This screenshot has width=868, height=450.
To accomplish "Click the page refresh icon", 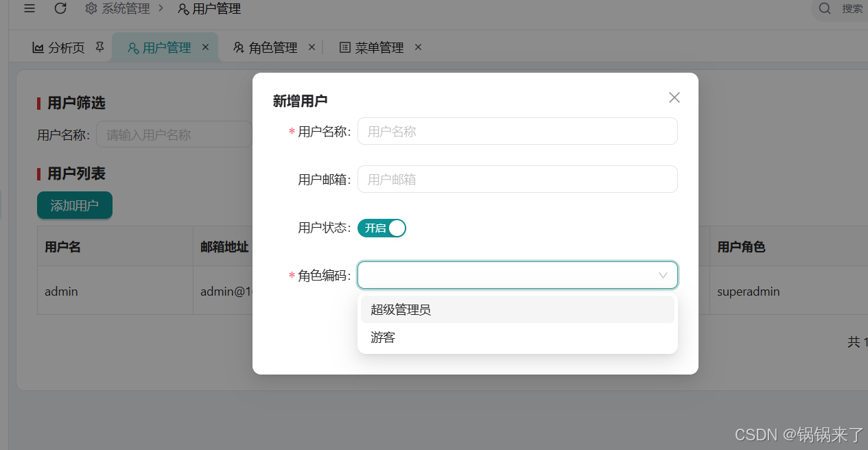I will click(60, 8).
